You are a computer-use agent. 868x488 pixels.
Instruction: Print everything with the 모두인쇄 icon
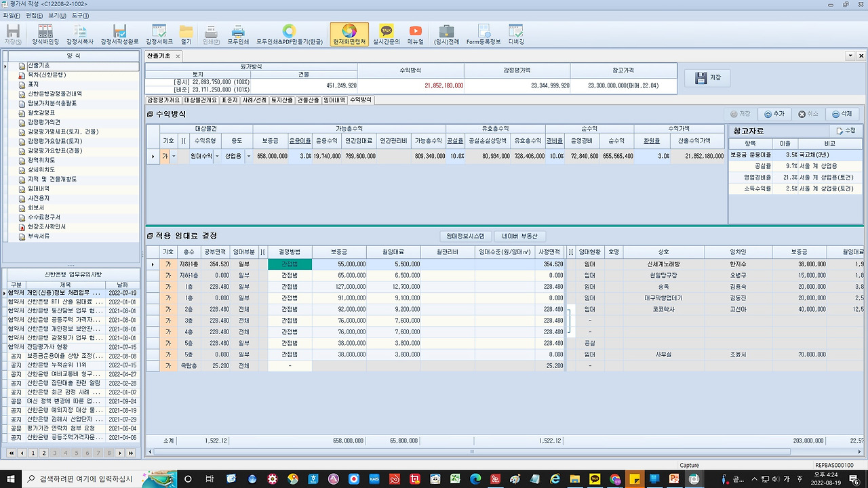(238, 35)
